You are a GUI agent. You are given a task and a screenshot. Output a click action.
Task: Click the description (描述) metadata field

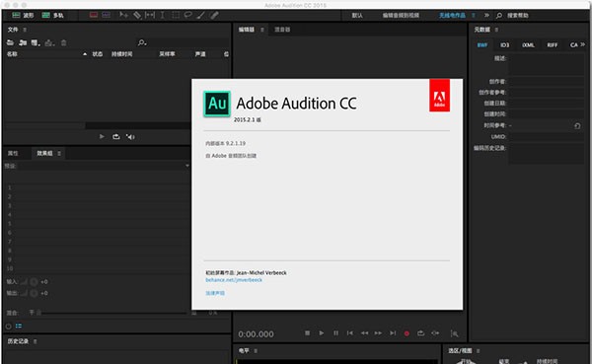[547, 64]
